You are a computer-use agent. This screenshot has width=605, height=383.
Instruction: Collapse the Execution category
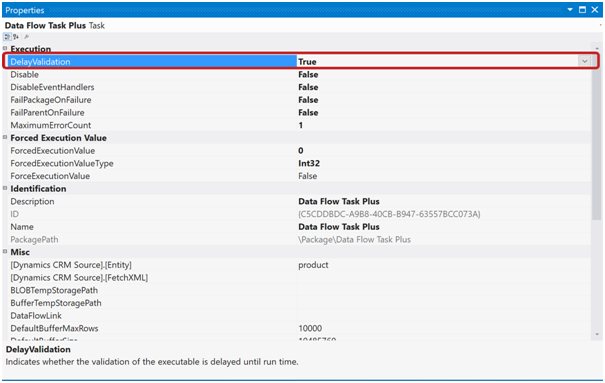5,49
